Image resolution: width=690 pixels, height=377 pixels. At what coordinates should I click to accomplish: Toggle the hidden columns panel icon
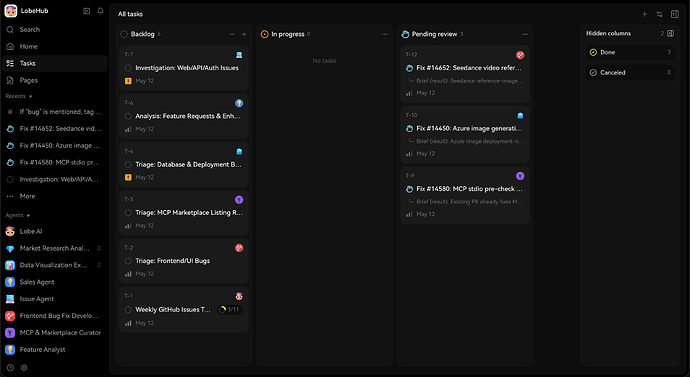tap(671, 33)
